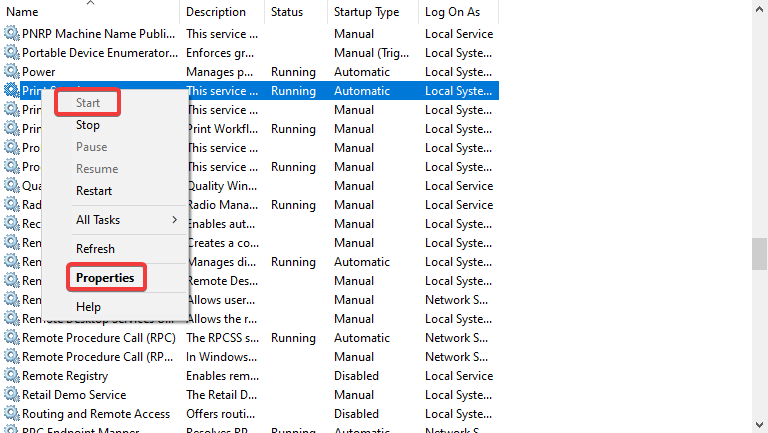This screenshot has height=433, width=768.
Task: Select Restart in the context menu
Action: point(94,191)
